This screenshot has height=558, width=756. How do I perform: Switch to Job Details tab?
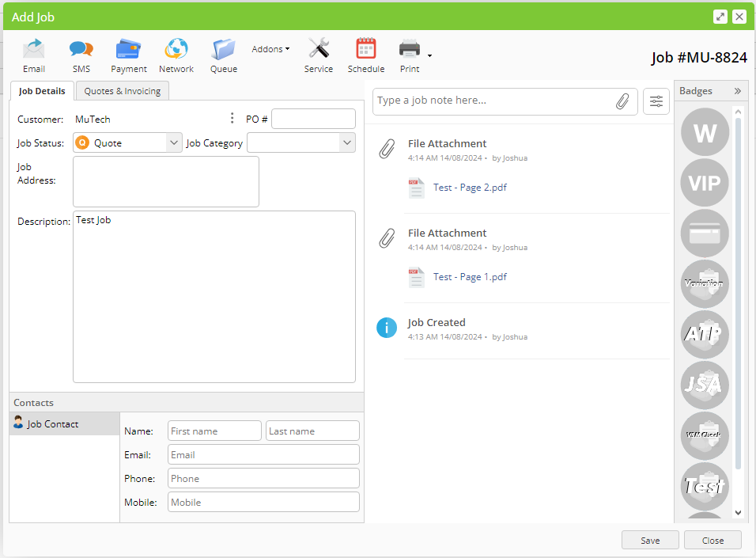click(42, 91)
